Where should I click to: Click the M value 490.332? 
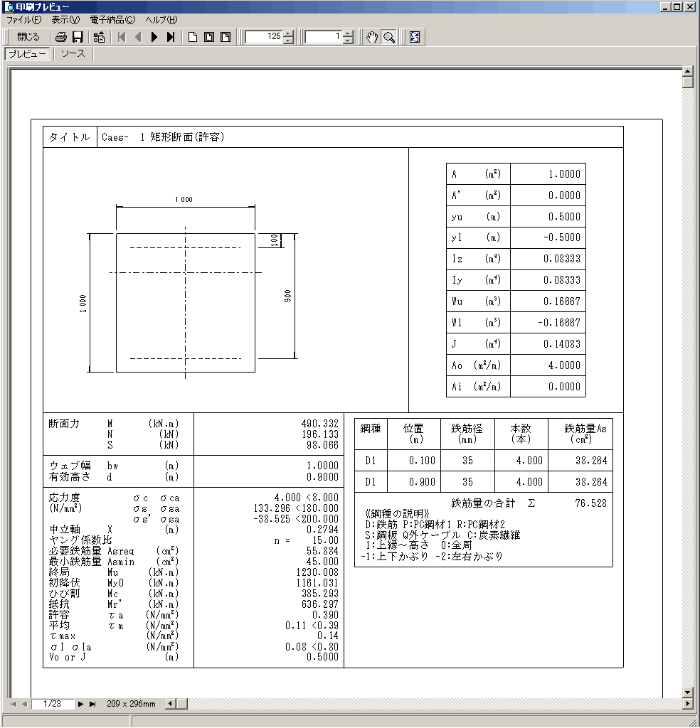click(320, 424)
